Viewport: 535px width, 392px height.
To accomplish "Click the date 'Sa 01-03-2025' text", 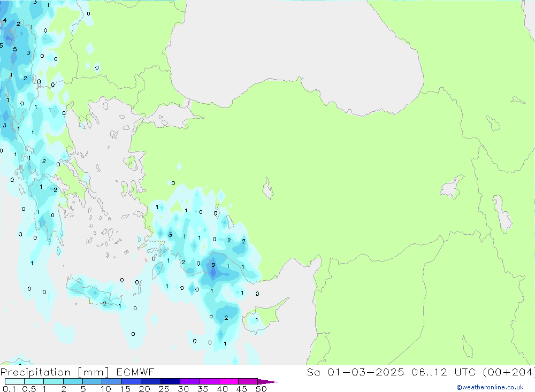I will tap(356, 372).
